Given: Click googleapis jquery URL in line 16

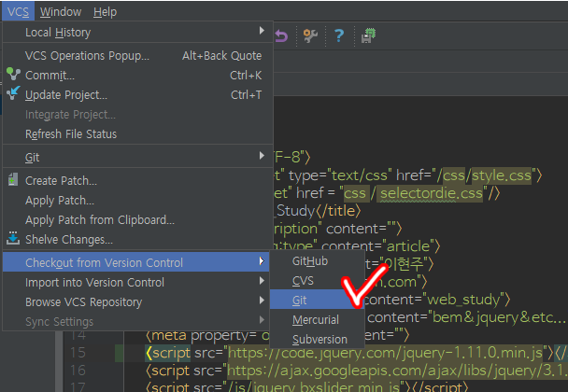Looking at the screenshot, I should [397, 371].
